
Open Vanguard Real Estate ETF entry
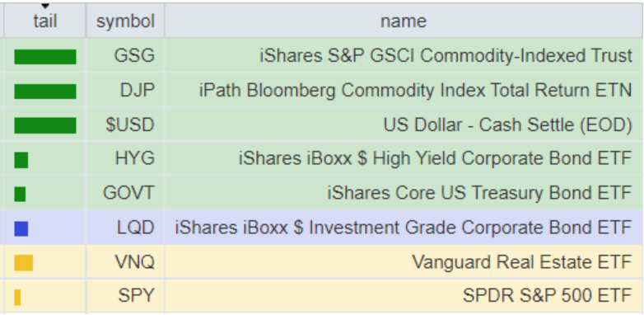click(521, 261)
